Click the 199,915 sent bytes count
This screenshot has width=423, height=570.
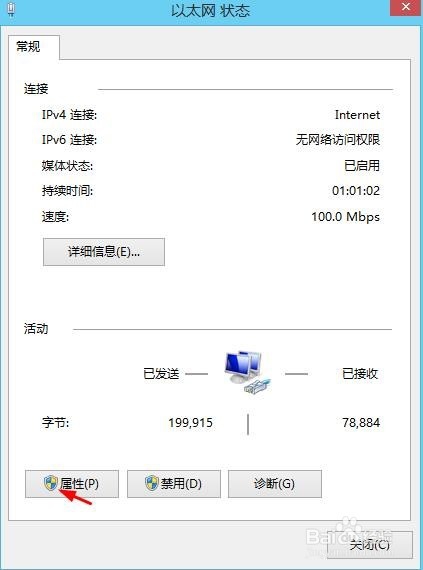pyautogui.click(x=190, y=423)
